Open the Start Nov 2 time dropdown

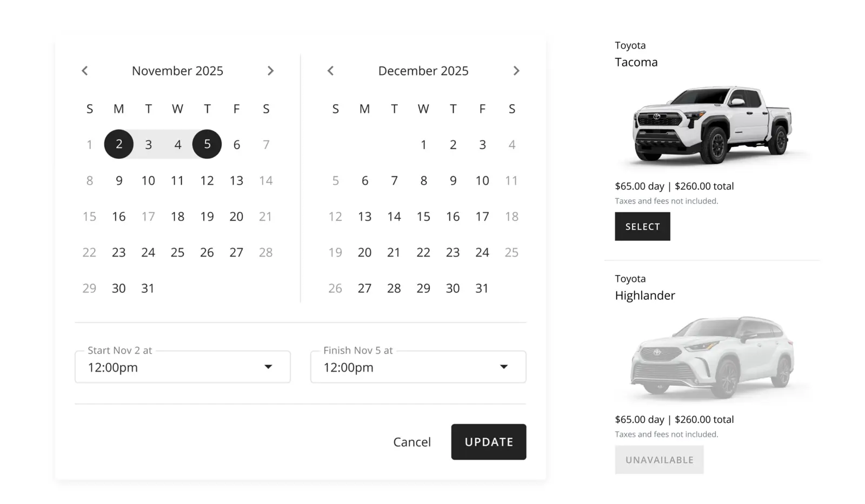pos(182,367)
